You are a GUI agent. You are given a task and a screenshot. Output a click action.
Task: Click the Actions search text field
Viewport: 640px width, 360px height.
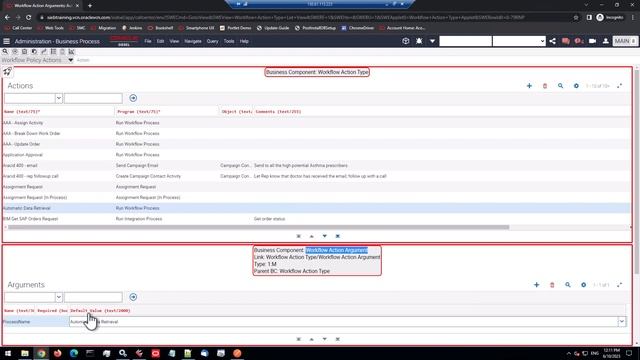(93, 98)
